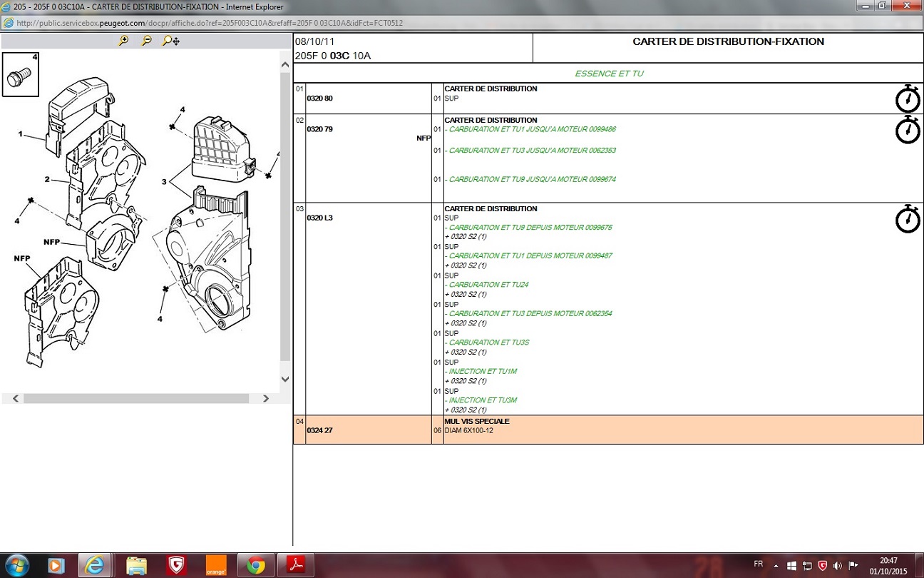Image resolution: width=924 pixels, height=578 pixels.
Task: Click CARBURATION ET TU3 DEPUIS MOTEUR 0062354
Action: tap(528, 314)
